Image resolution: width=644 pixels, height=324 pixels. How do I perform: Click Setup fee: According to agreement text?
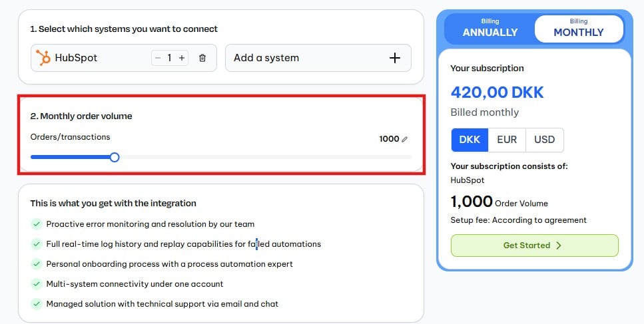click(518, 220)
